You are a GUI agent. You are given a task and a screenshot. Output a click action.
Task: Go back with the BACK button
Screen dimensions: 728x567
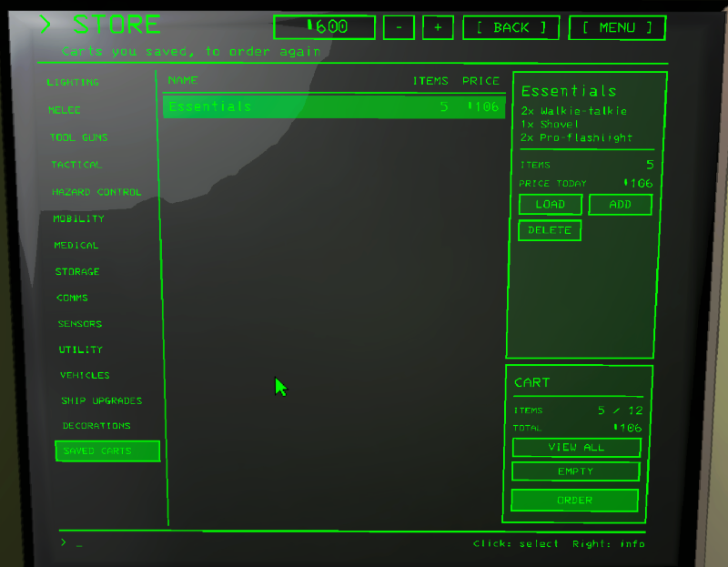(x=511, y=27)
